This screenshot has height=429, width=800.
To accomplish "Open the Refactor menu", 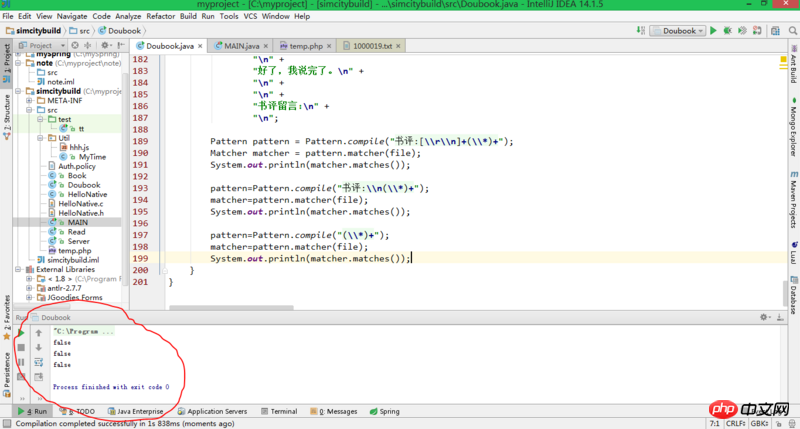I will (x=160, y=16).
